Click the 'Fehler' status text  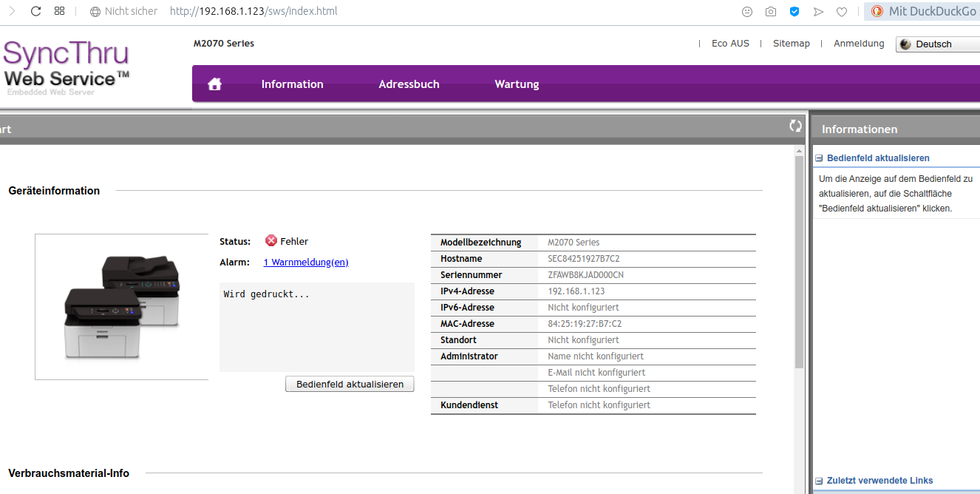click(x=294, y=241)
